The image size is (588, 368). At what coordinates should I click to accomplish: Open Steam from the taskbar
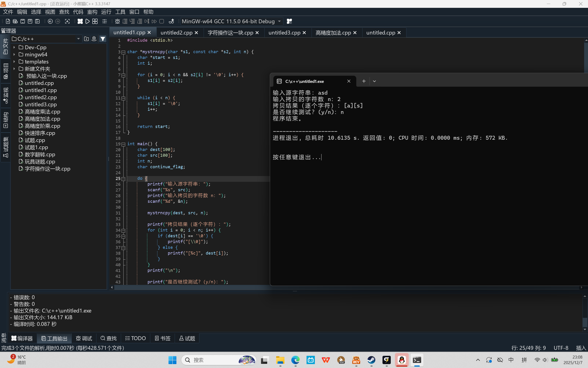coord(371,360)
